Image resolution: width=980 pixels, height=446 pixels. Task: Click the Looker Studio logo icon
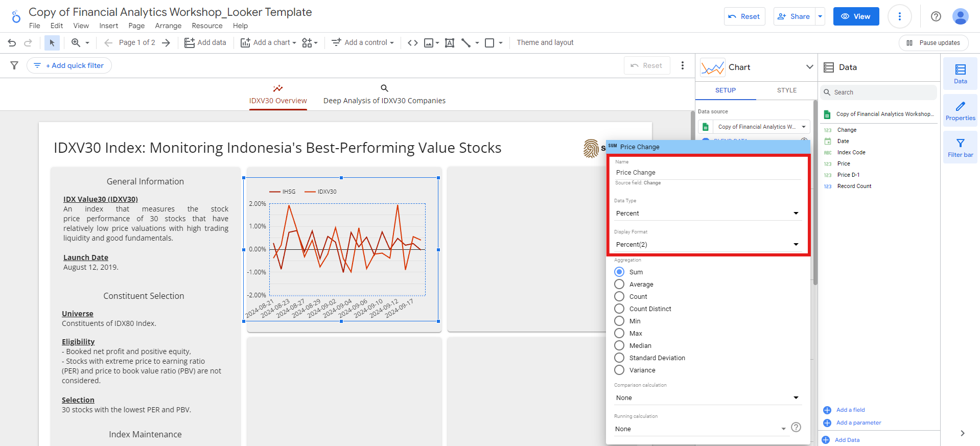click(16, 17)
